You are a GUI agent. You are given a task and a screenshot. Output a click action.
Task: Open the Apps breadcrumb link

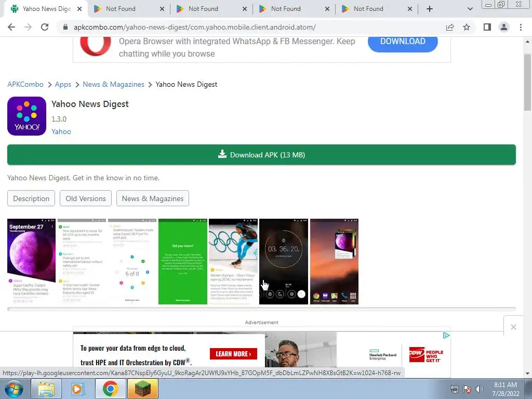point(63,84)
